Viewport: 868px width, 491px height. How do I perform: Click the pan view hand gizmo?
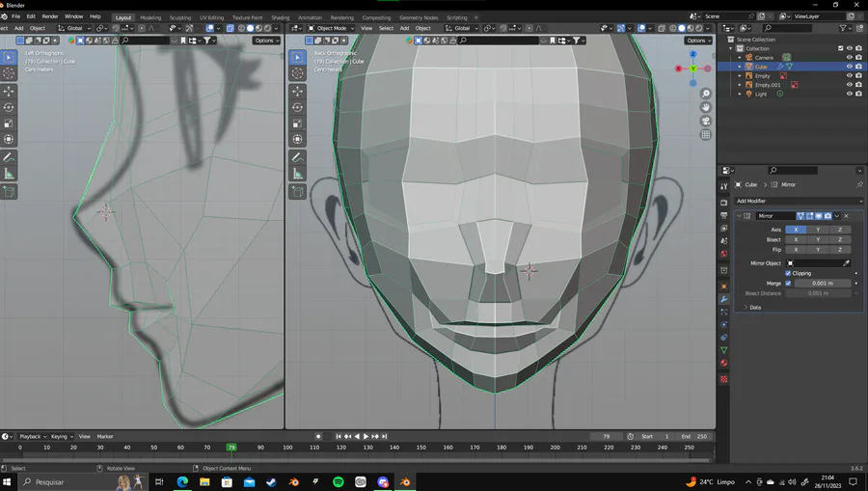click(705, 107)
